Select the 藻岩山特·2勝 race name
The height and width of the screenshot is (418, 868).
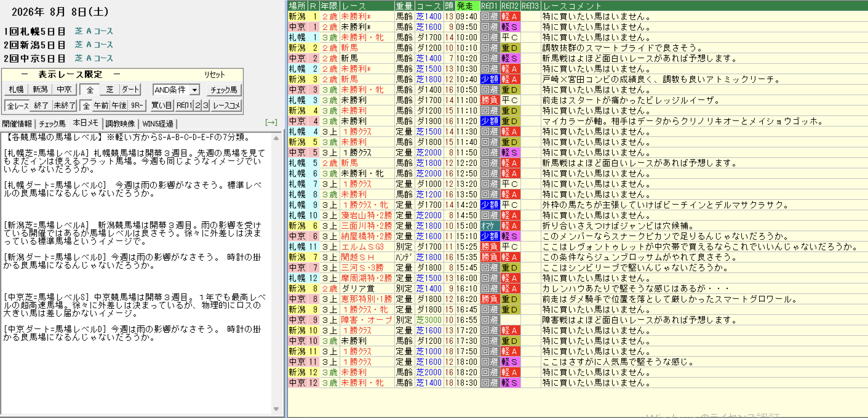pyautogui.click(x=367, y=215)
